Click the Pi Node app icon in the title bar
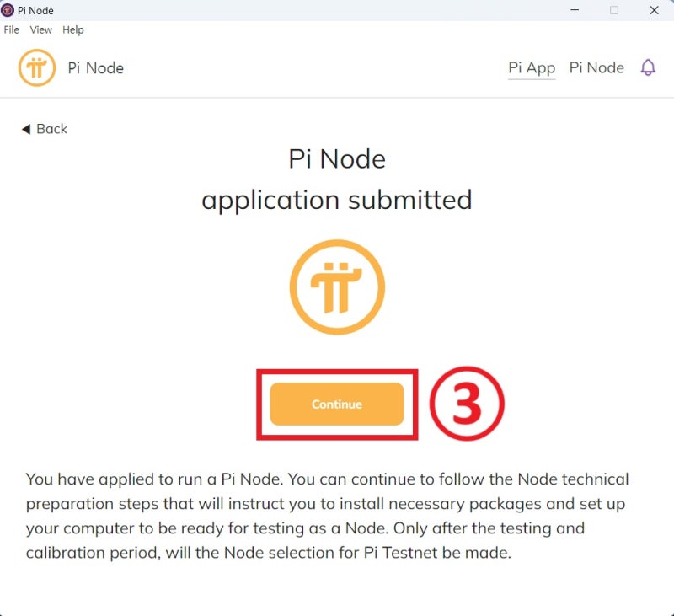 tap(8, 10)
